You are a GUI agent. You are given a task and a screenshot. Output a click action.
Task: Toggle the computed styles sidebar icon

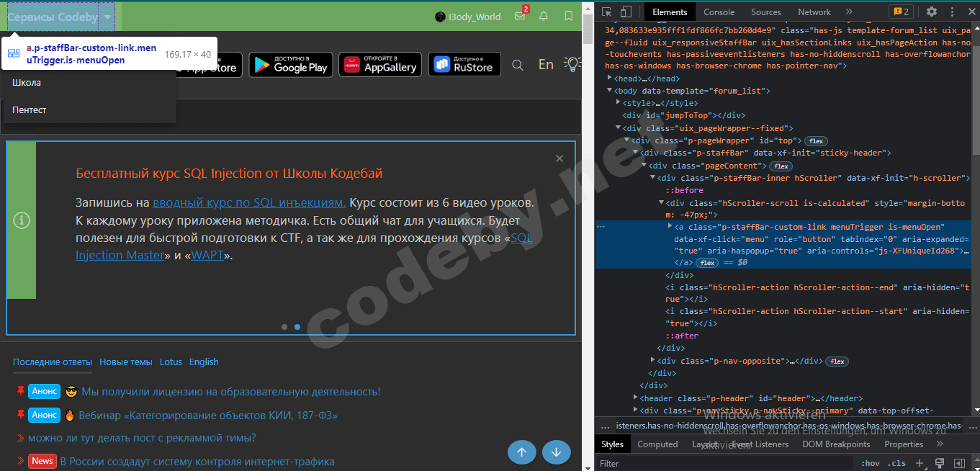958,463
